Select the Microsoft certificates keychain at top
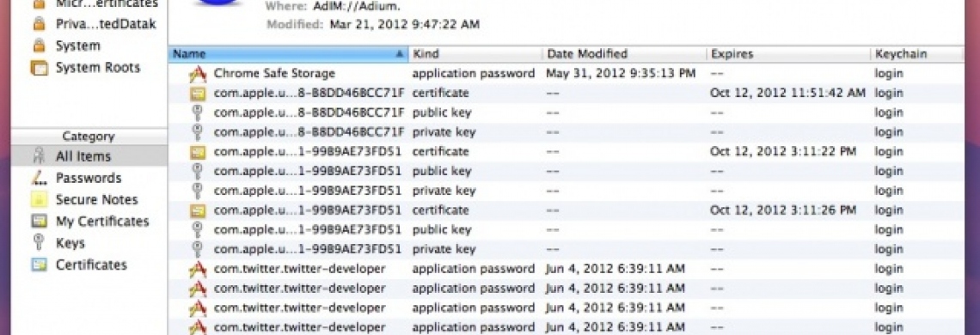 click(107, 3)
